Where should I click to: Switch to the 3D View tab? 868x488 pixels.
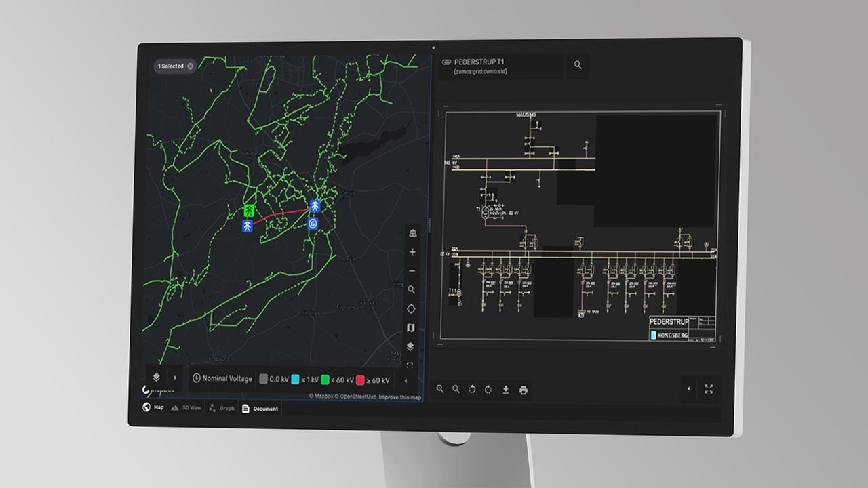coord(186,408)
